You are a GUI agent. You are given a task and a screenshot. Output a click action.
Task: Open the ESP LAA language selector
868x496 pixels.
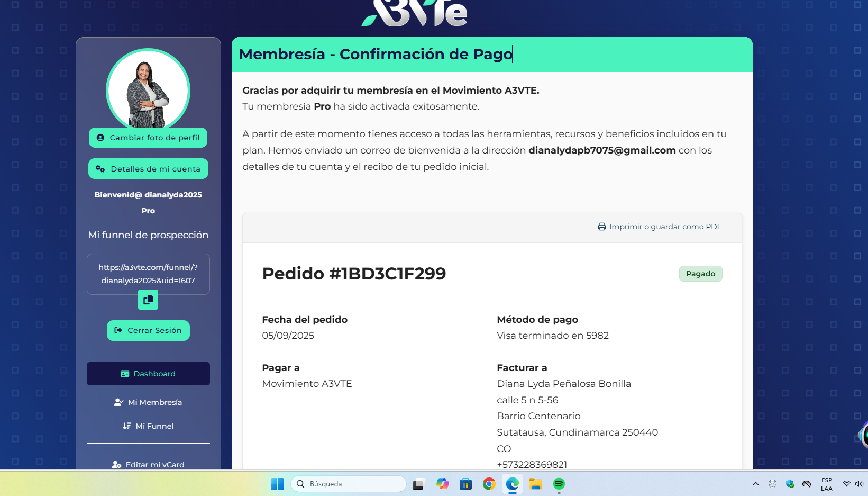click(x=827, y=484)
